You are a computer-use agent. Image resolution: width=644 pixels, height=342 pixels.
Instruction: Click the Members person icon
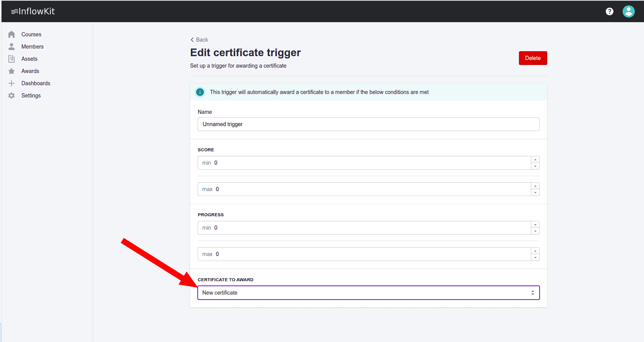11,47
